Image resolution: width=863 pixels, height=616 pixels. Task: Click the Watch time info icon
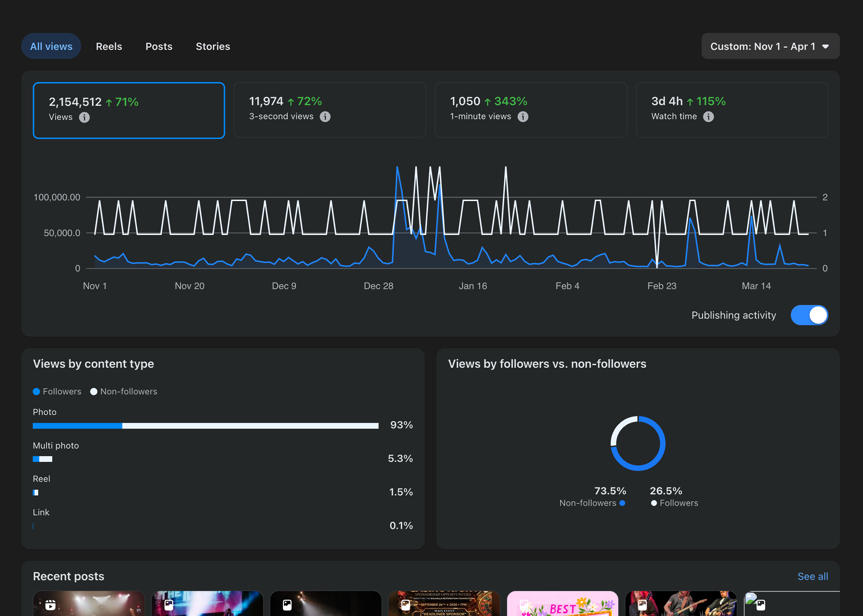pyautogui.click(x=708, y=117)
